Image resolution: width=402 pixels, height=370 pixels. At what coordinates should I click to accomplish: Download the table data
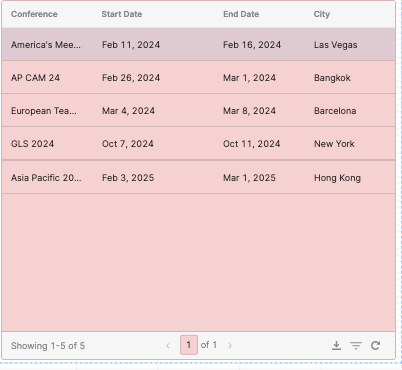point(336,345)
